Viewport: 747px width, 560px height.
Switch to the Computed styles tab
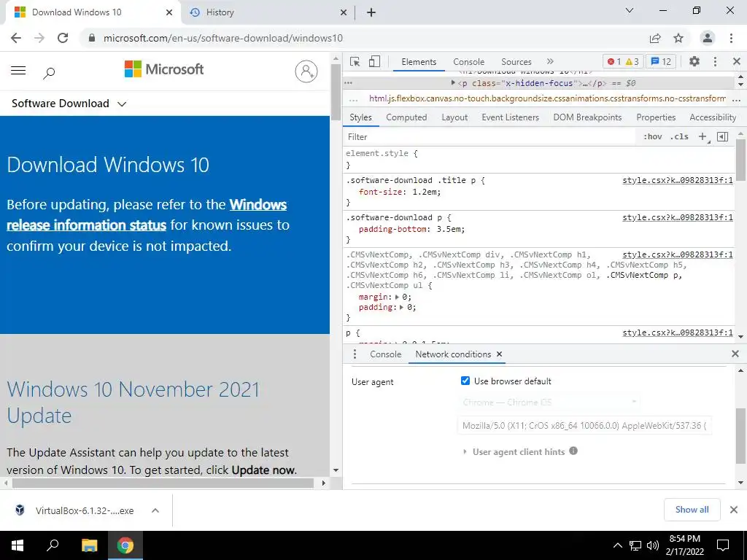[406, 117]
